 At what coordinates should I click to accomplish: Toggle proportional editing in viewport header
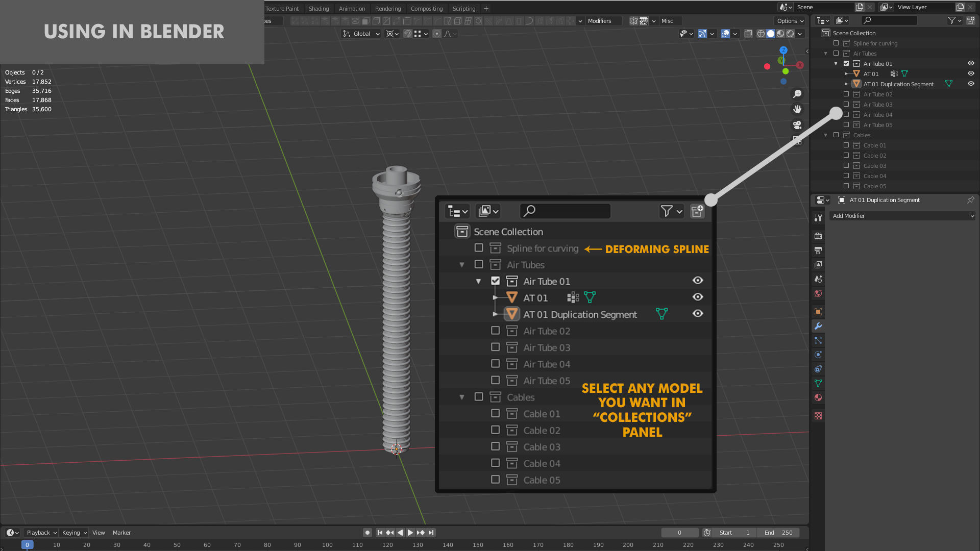click(436, 34)
